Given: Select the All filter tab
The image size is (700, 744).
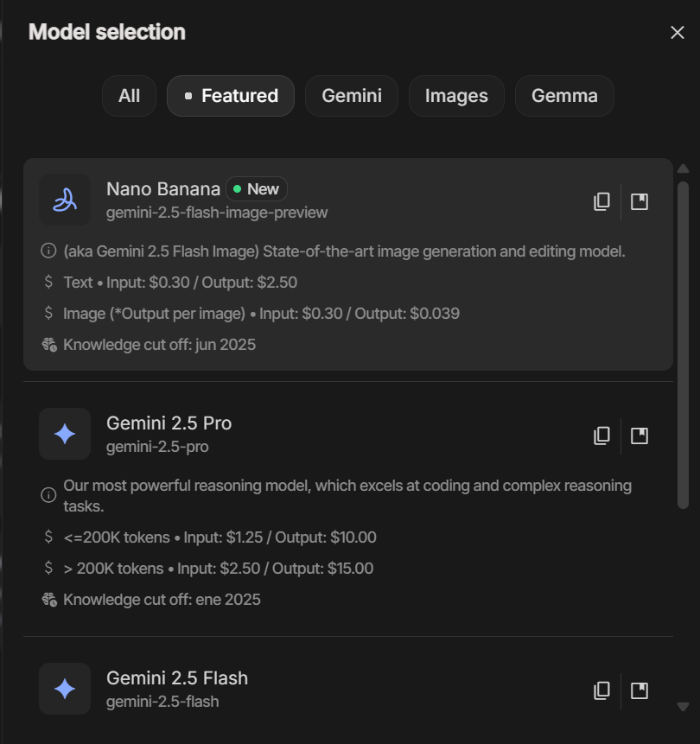Looking at the screenshot, I should (x=129, y=96).
